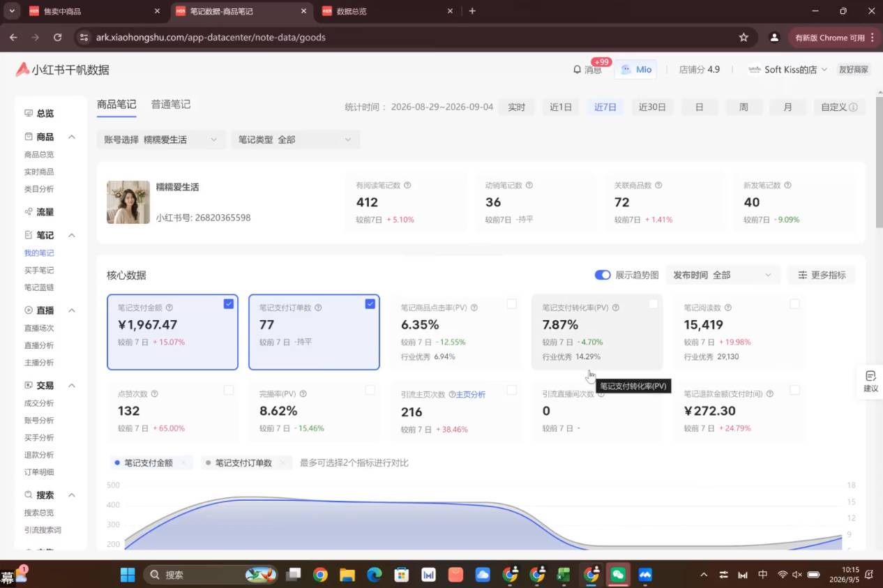This screenshot has height=588, width=883.
Task: Uncheck the 笔记支付订单数 card checkbox
Action: (370, 304)
